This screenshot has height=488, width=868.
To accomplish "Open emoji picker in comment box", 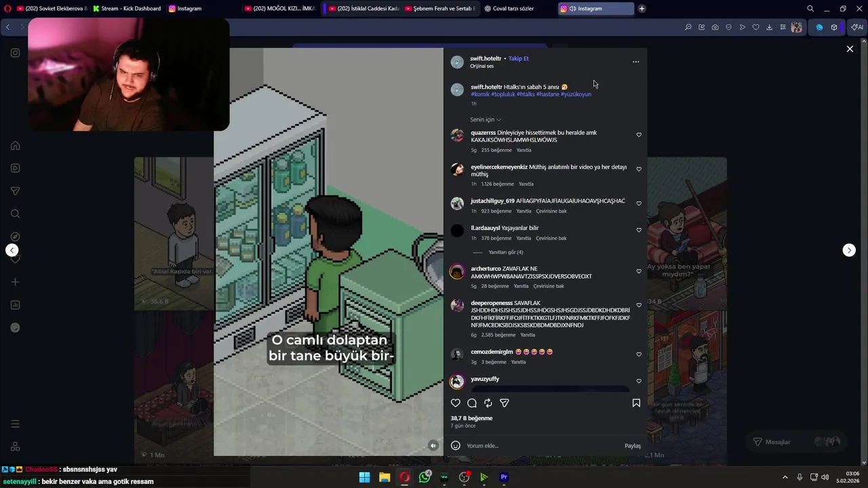I will pos(456,445).
